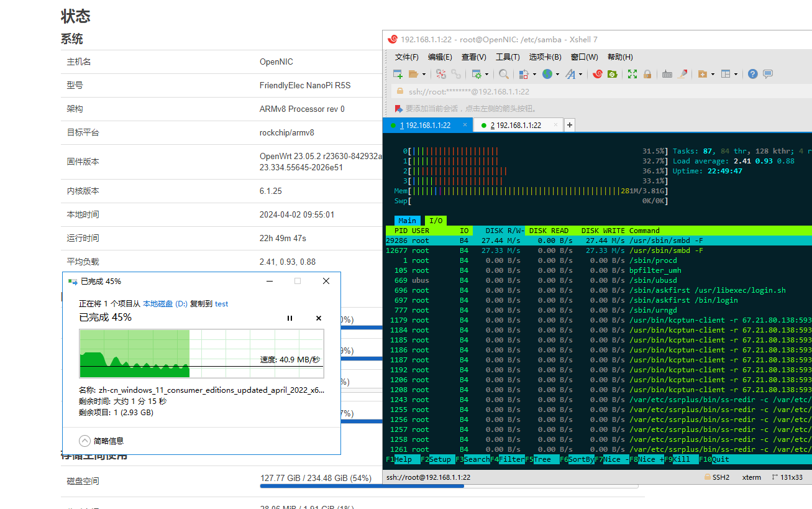This screenshot has height=509, width=812.
Task: Click the layout panes icon in Xshell toolbar
Action: pos(726,74)
